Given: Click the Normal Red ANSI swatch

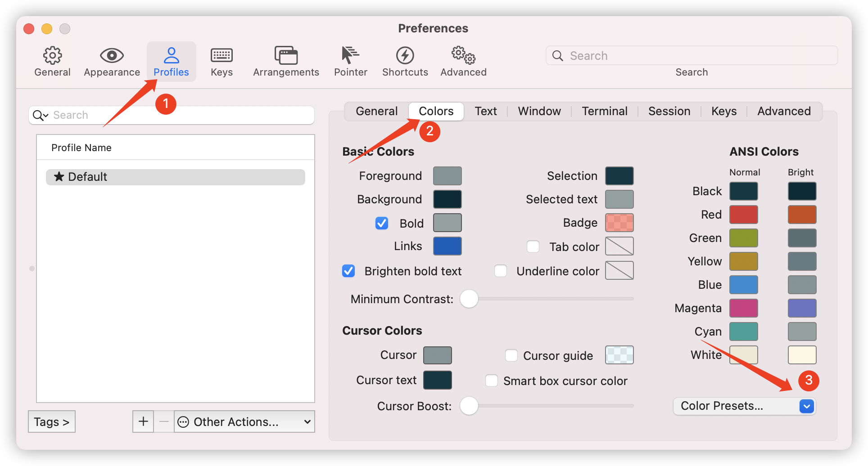Looking at the screenshot, I should [744, 215].
